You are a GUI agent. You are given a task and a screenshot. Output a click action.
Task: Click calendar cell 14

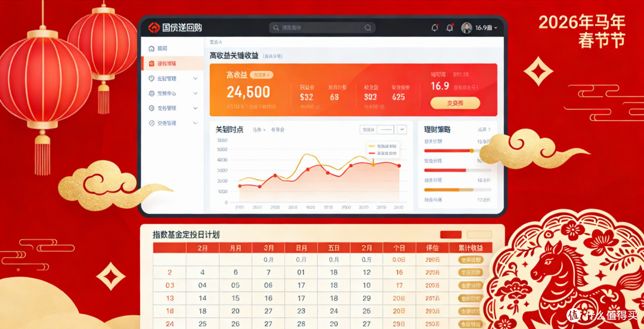203,298
